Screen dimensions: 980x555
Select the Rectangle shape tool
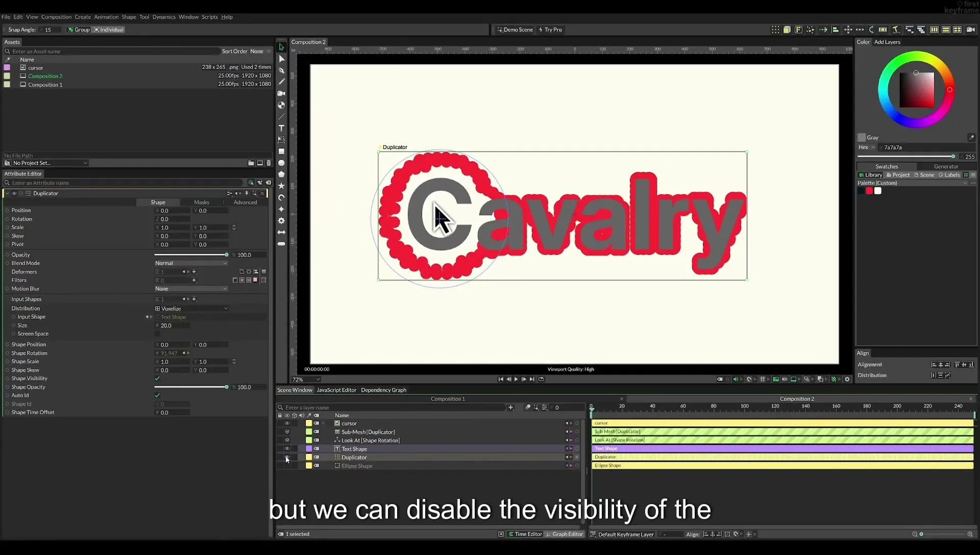(281, 152)
